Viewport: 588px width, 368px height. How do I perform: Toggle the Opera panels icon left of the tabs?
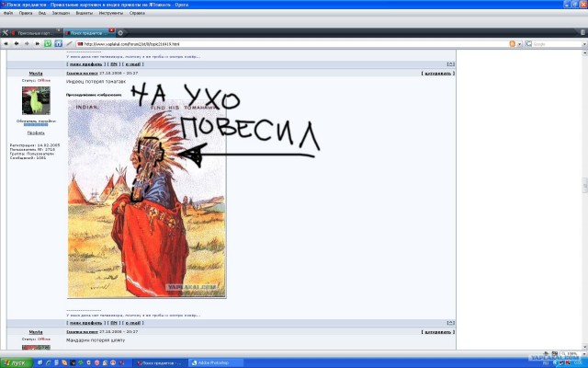click(x=5, y=33)
